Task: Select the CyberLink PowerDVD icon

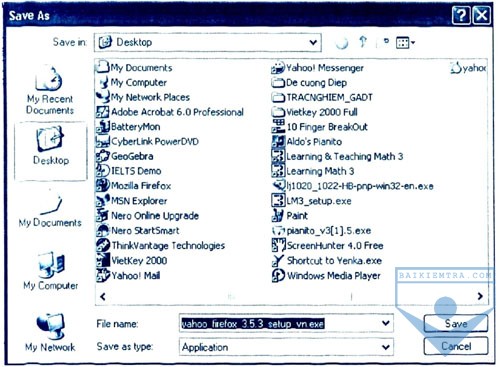Action: 103,141
